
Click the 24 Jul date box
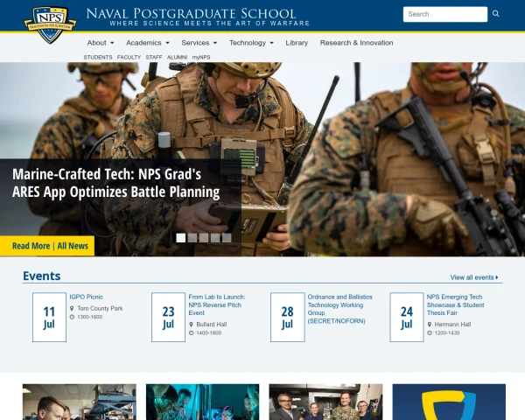click(x=407, y=317)
